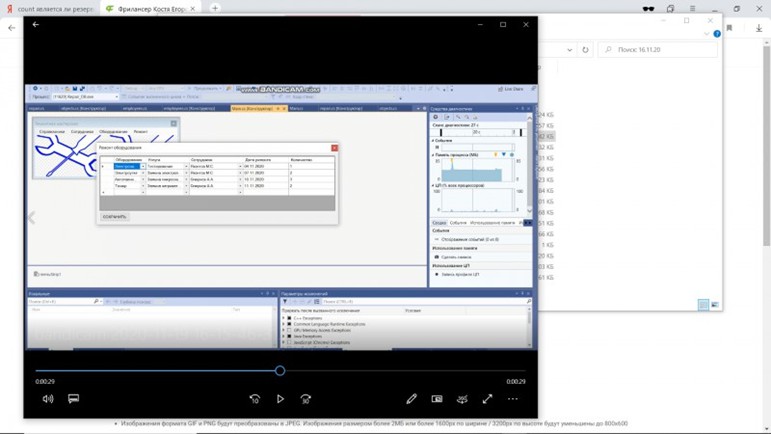Image resolution: width=771 pixels, height=434 pixels.
Task: Click the browser's back arrow
Action: pyautogui.click(x=12, y=28)
